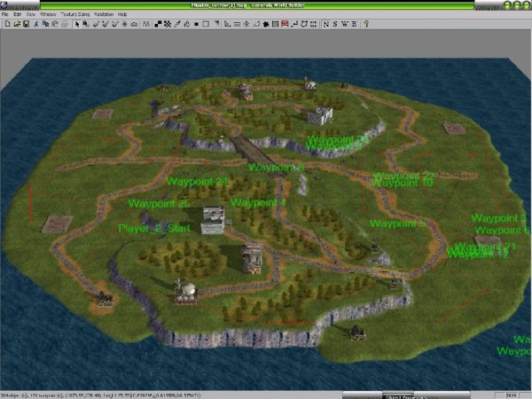Click the Help question mark icon
This screenshot has height=399, width=532.
(x=366, y=24)
